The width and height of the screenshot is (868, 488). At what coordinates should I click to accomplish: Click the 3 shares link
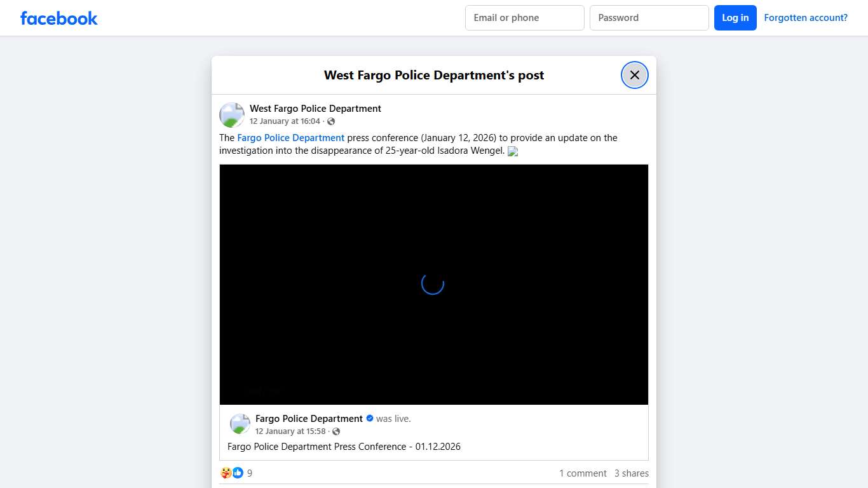click(x=632, y=473)
